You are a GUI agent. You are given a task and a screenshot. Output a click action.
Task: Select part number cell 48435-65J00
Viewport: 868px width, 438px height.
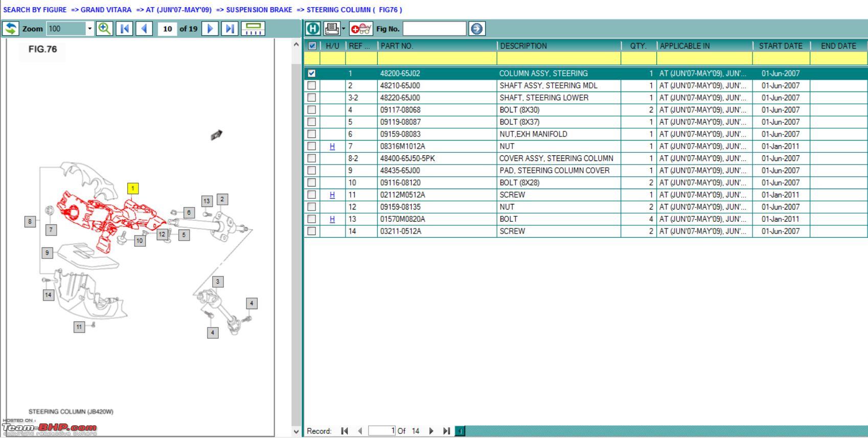pos(437,170)
